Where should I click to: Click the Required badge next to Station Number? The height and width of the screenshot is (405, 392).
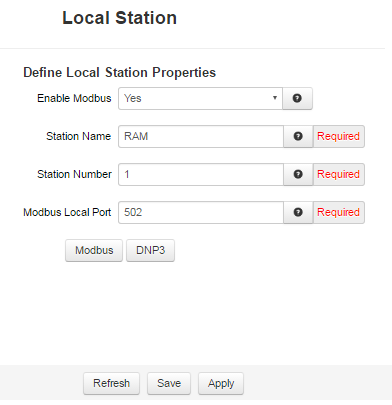(339, 174)
